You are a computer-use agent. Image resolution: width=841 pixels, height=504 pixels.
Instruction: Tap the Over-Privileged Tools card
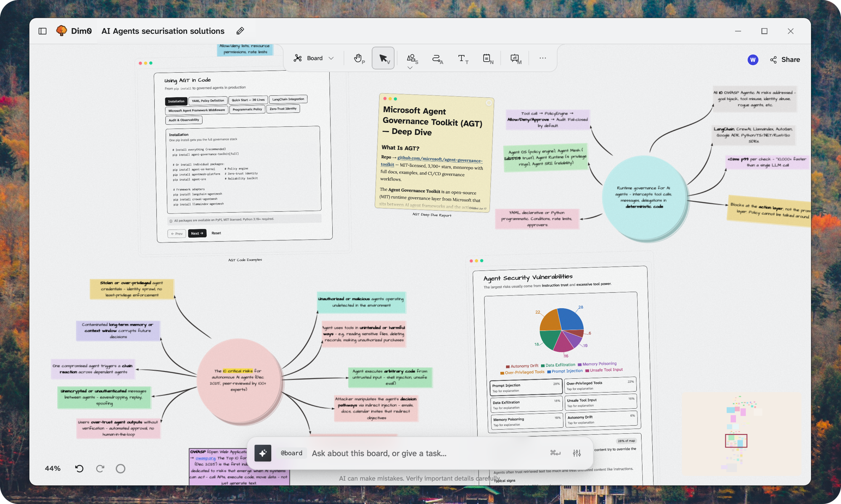600,385
